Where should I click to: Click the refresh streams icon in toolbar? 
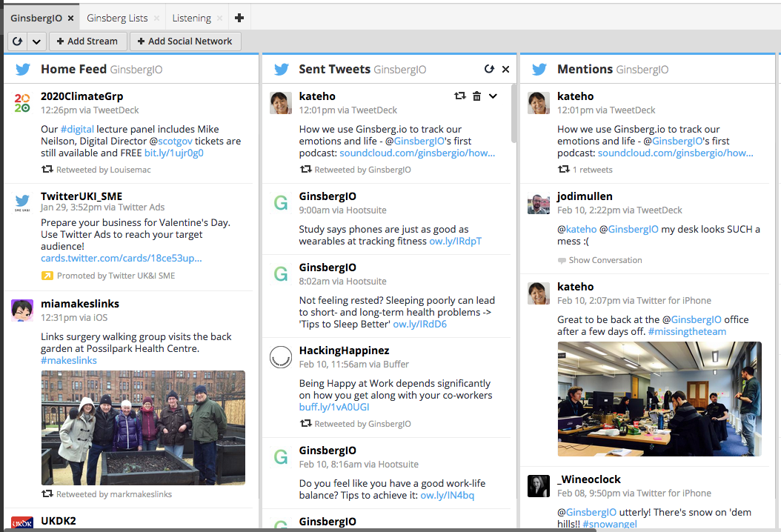[x=18, y=41]
